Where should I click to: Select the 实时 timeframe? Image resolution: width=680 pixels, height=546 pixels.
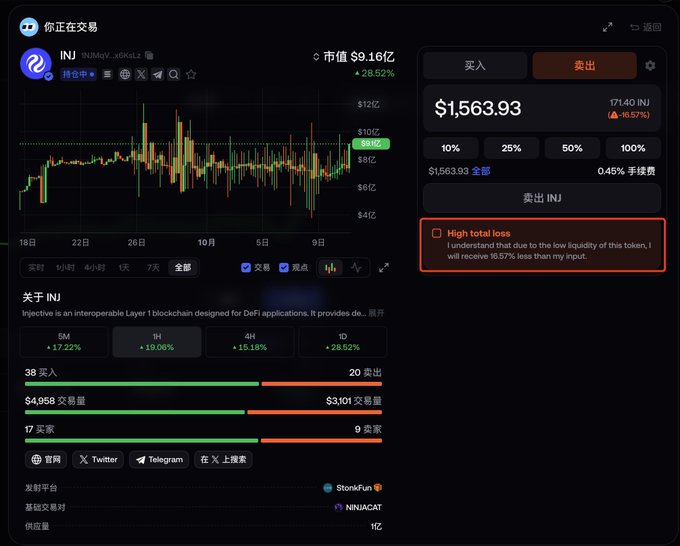tap(36, 268)
